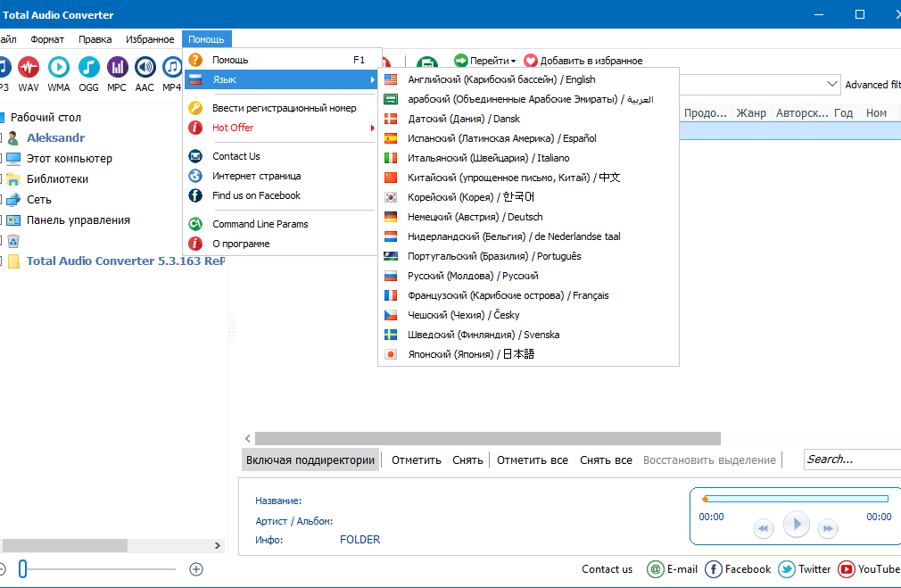Select Нидерландский Dutch language

tap(528, 236)
